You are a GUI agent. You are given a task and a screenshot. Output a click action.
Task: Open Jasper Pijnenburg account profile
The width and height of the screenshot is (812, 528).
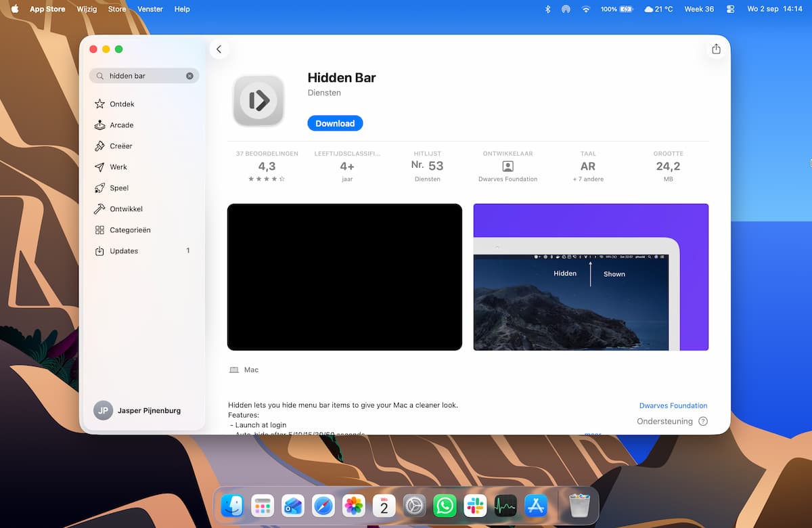click(x=137, y=410)
